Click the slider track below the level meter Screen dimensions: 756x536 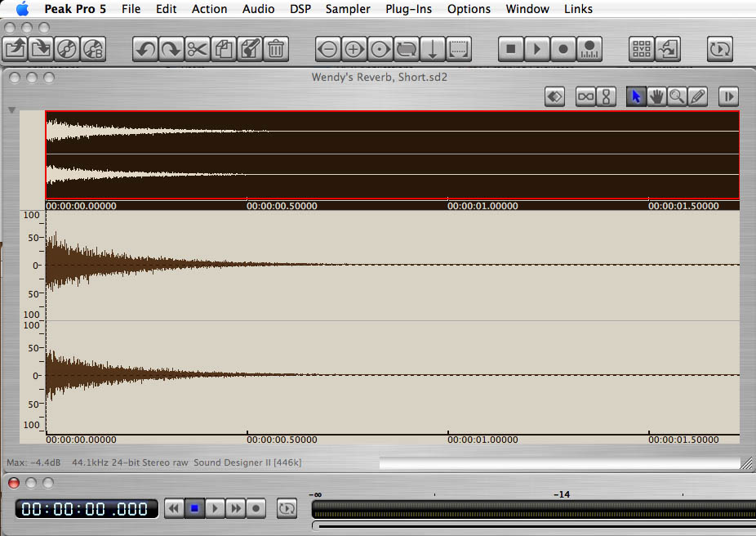[x=534, y=526]
